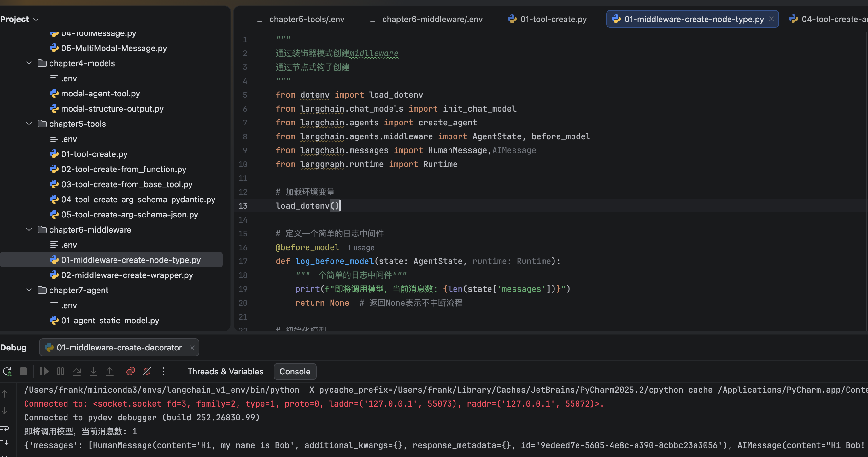Click the Step Out icon
Screen dimensions: 868x457
coord(109,372)
